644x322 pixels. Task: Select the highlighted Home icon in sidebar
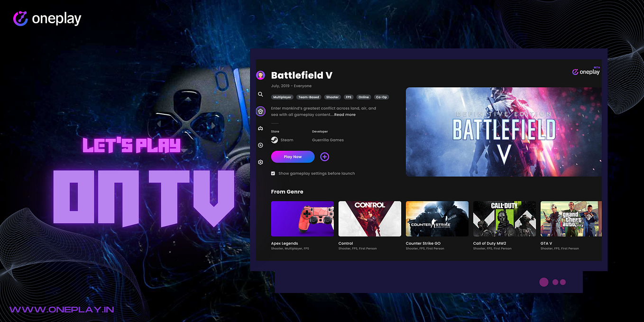260,111
